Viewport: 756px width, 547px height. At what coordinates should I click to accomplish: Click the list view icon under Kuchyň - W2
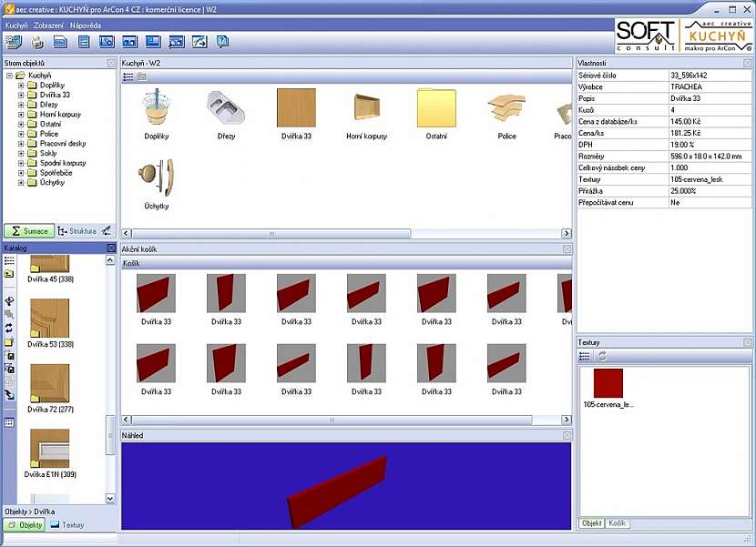[128, 76]
